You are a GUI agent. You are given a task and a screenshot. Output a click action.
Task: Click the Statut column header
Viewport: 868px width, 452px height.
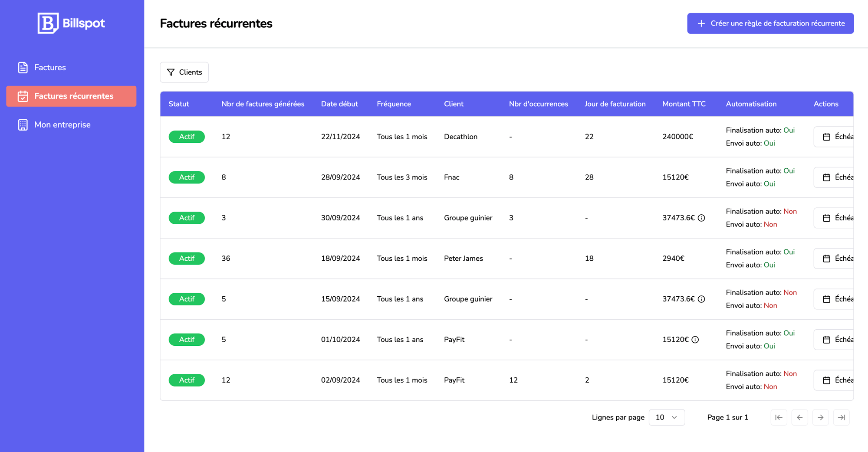point(179,104)
